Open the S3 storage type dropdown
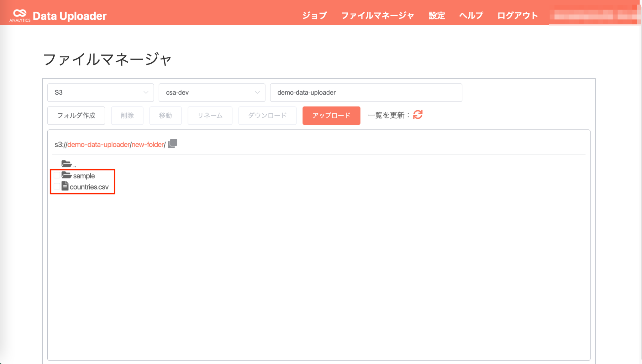642x364 pixels. coord(100,92)
